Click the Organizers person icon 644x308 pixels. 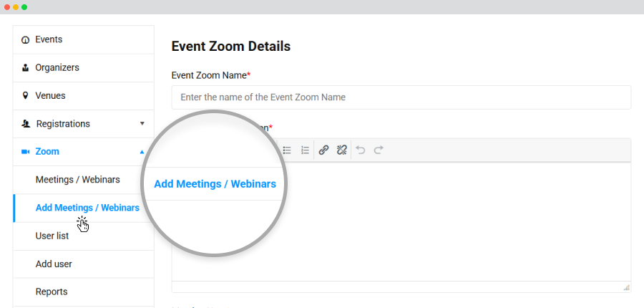click(26, 68)
